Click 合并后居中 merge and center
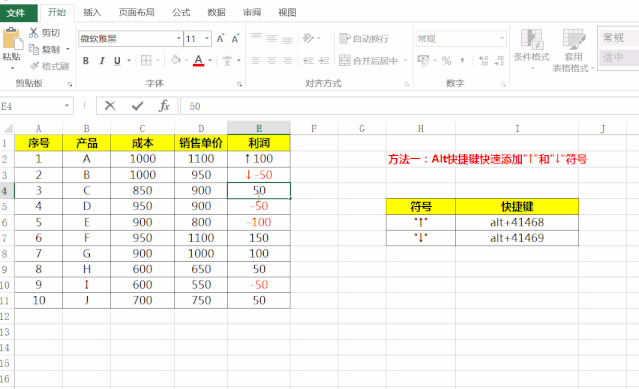This screenshot has width=639, height=389. coord(368,61)
